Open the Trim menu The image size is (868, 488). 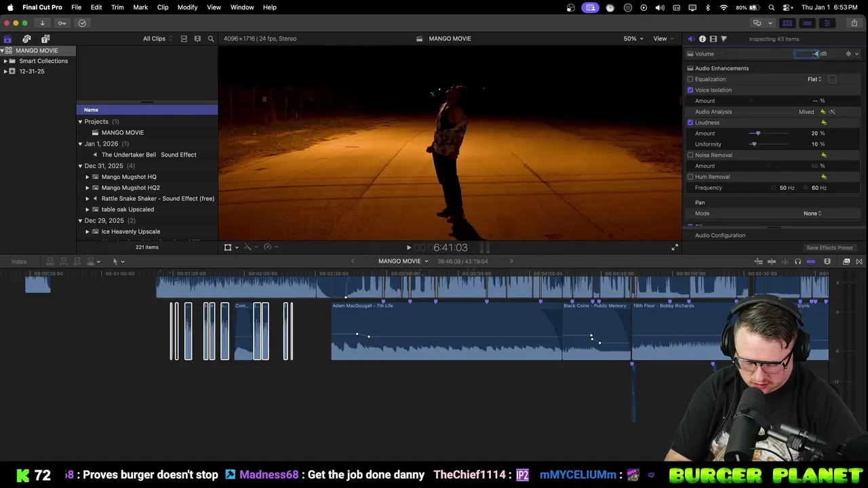(x=117, y=7)
